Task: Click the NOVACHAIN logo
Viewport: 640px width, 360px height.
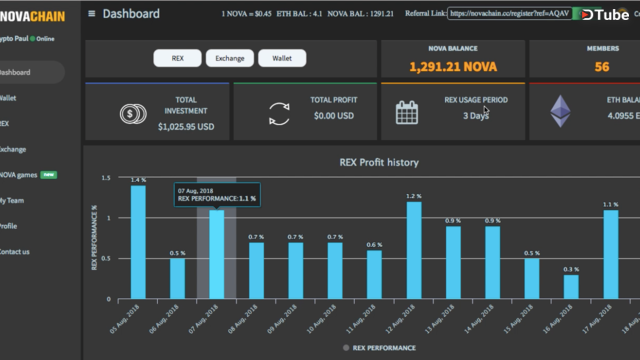Action: pyautogui.click(x=32, y=16)
